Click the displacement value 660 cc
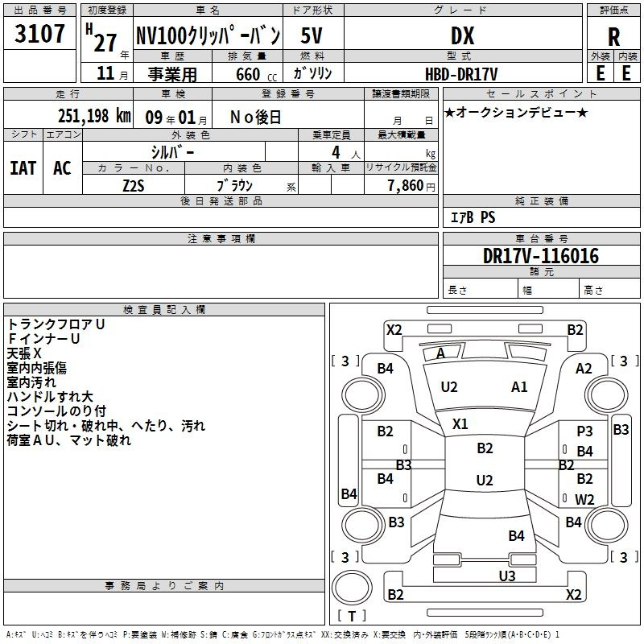 click(257, 74)
